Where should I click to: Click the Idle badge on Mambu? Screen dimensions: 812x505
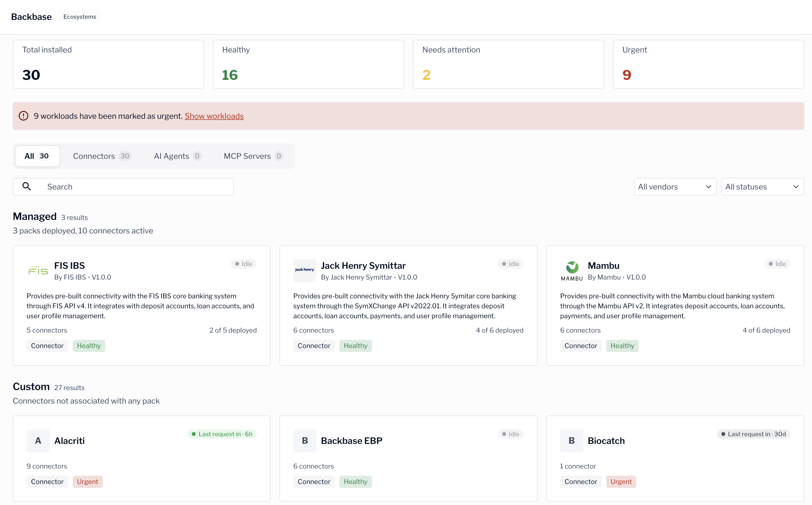777,264
